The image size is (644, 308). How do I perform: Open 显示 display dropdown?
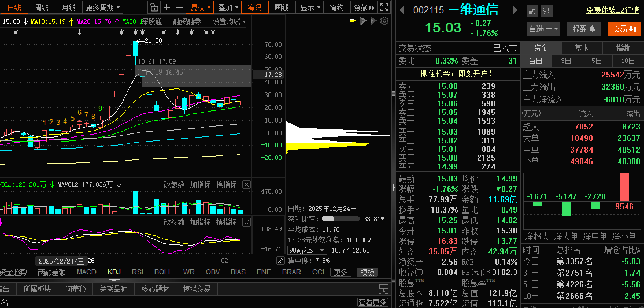click(x=310, y=8)
